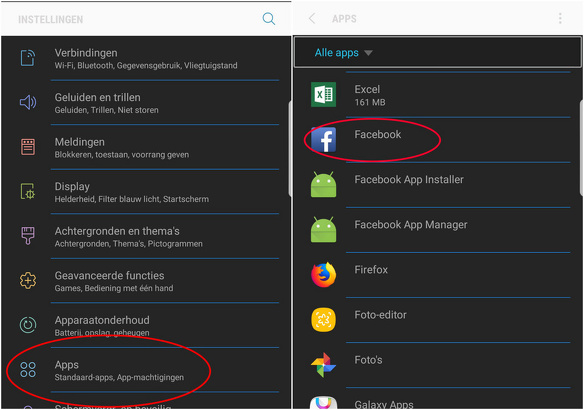Tap the settings search magnifier icon
This screenshot has width=584, height=410.
(x=269, y=18)
